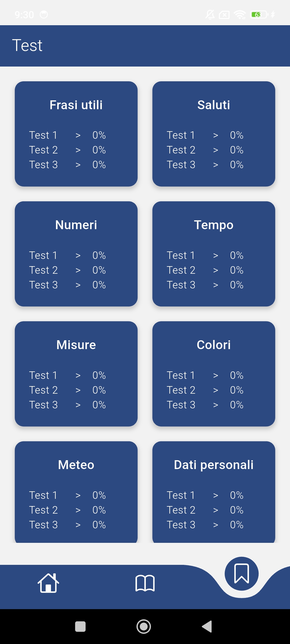Tap the Home icon in bottom navigation
Screen dimensions: 290x644
48,583
